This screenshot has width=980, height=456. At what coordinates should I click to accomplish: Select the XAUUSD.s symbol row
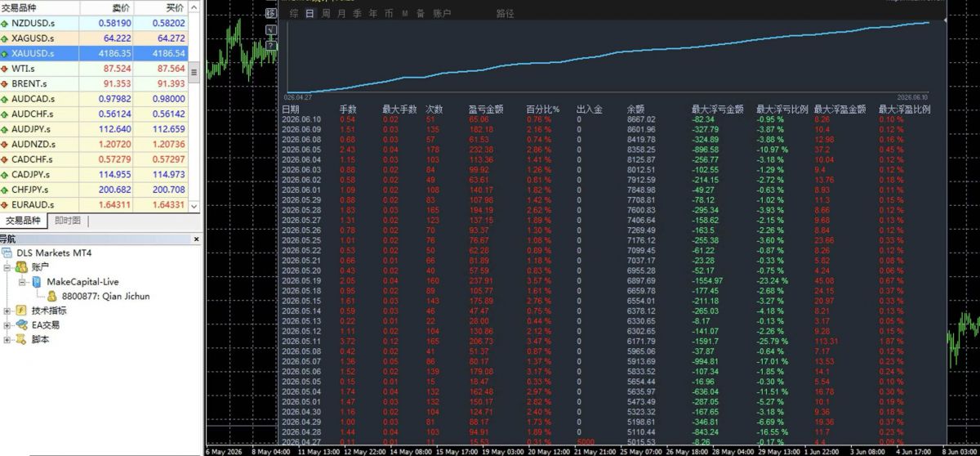pos(94,53)
